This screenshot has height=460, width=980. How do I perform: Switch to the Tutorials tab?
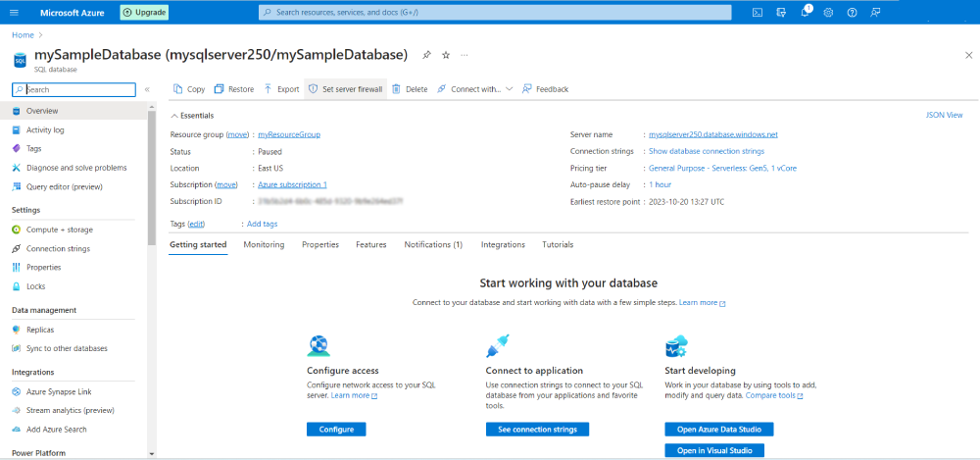[x=558, y=244]
